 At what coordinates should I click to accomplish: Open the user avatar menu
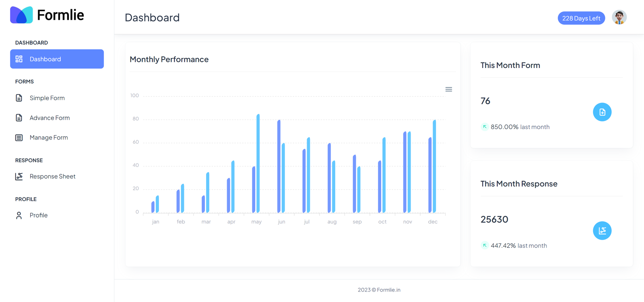pos(619,18)
